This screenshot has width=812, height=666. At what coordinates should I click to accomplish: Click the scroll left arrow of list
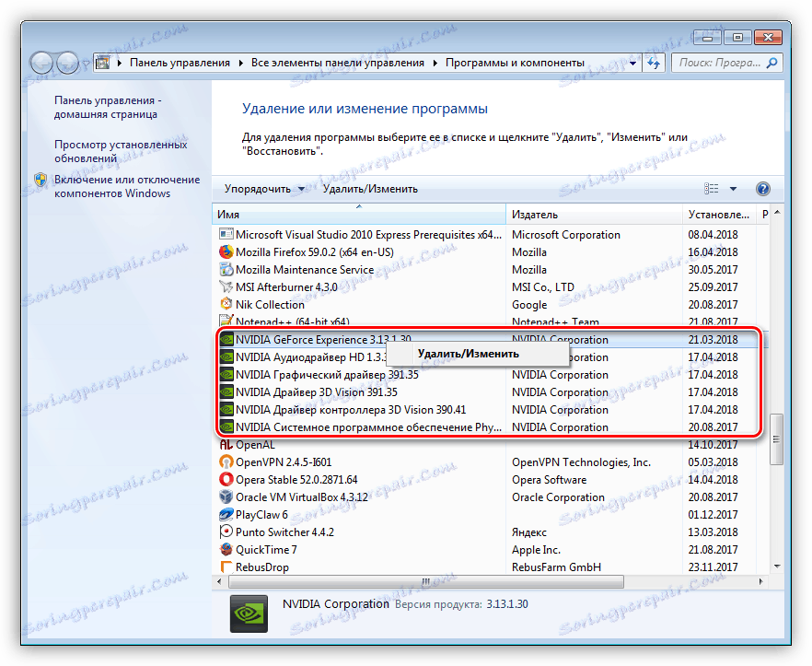coord(219,581)
